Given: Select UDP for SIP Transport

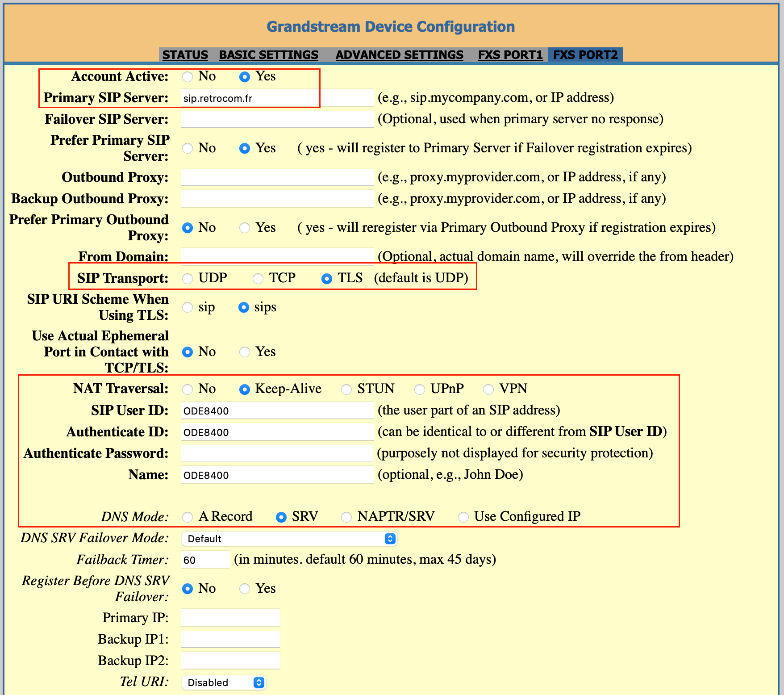Looking at the screenshot, I should pos(188,279).
